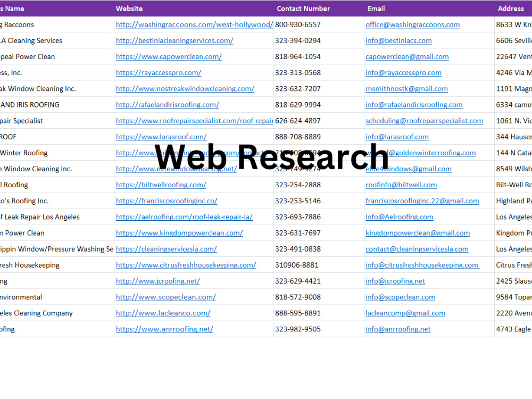Click email info@rafaelandirisroofing.com
The image size is (532, 399).
point(414,105)
